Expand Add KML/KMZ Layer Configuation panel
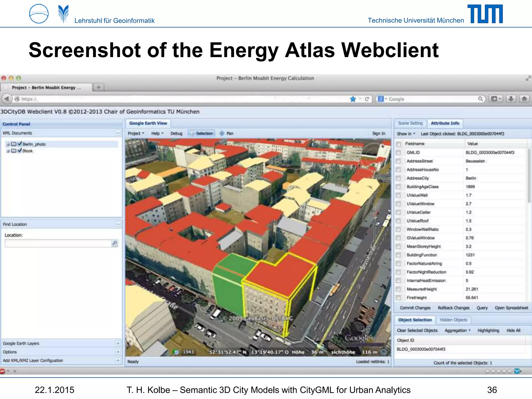Screen dimensions: 532x399 click(x=118, y=361)
